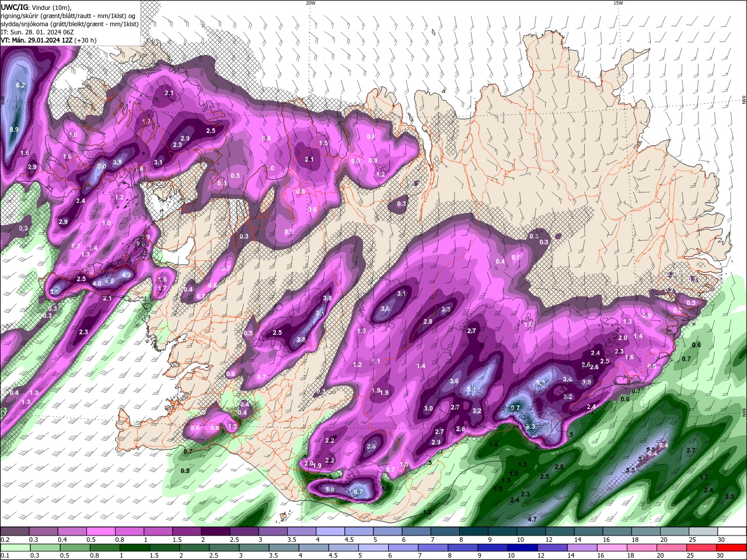The image size is (747, 560).
Task: Click the 'rigning/skúrir' legend description line
Action: 69,16
